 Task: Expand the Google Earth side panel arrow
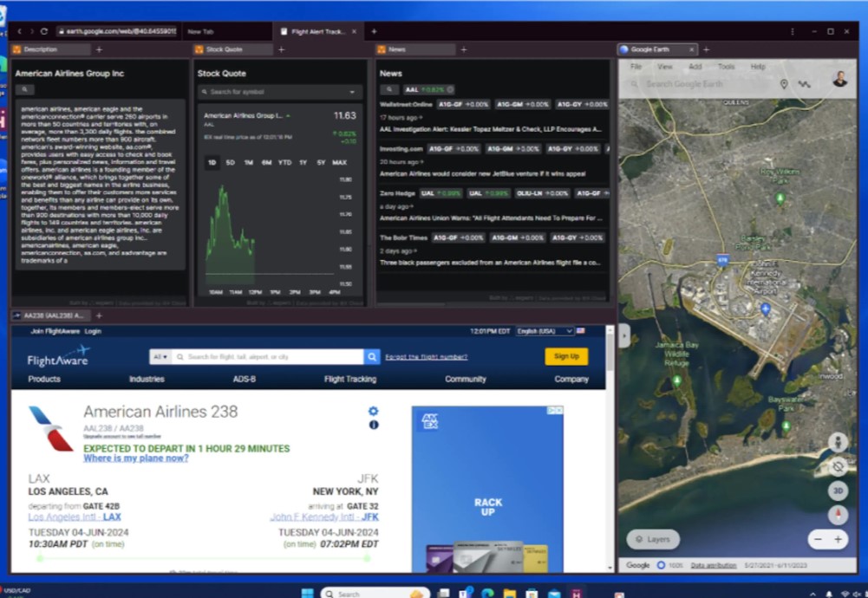click(624, 335)
